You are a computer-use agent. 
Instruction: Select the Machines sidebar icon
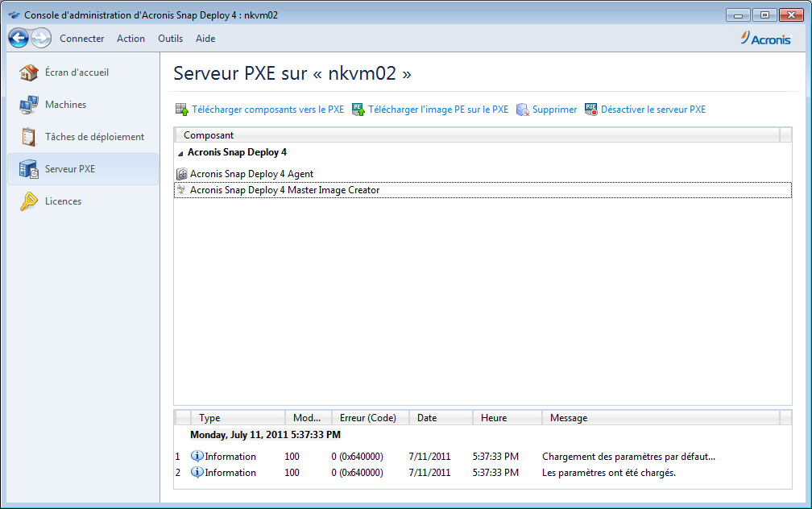coord(29,104)
